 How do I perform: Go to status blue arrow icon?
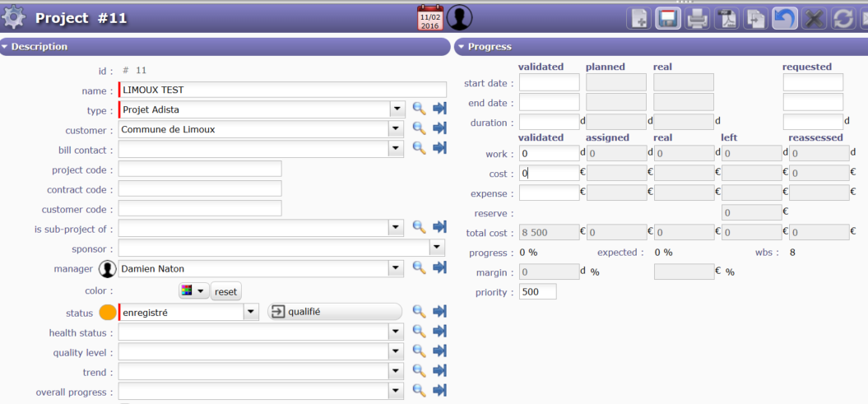click(439, 312)
